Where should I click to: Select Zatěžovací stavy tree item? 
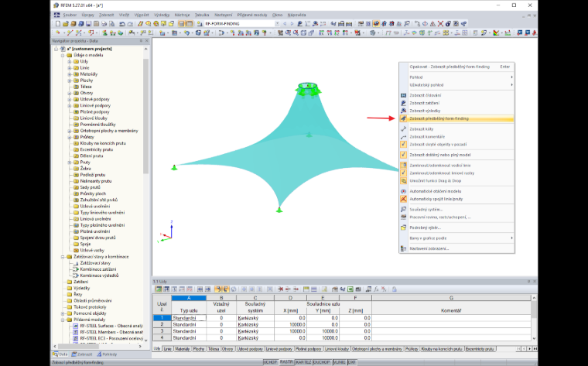pyautogui.click(x=95, y=263)
